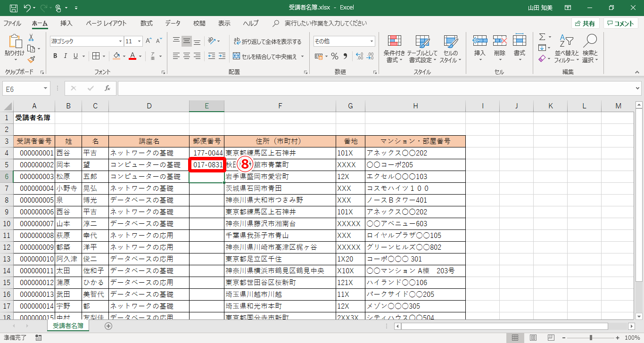Image resolution: width=644 pixels, height=343 pixels.
Task: Click the Clear eraser icon
Action: 542,58
